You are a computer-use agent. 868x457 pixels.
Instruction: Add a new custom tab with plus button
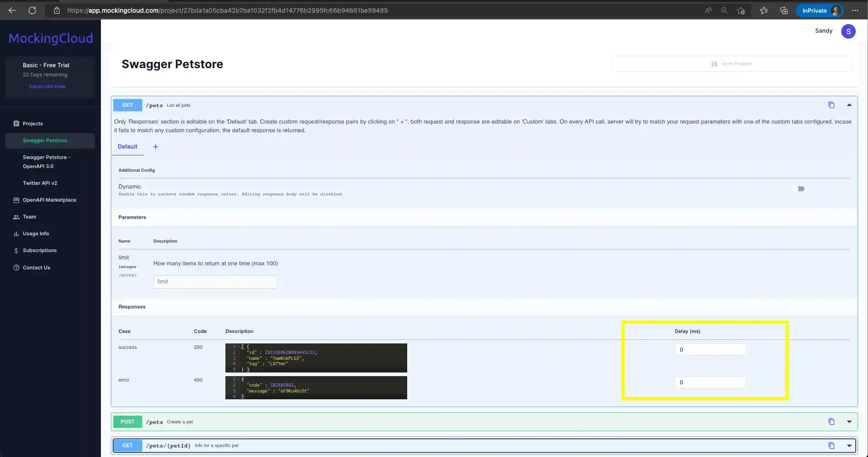pos(155,146)
